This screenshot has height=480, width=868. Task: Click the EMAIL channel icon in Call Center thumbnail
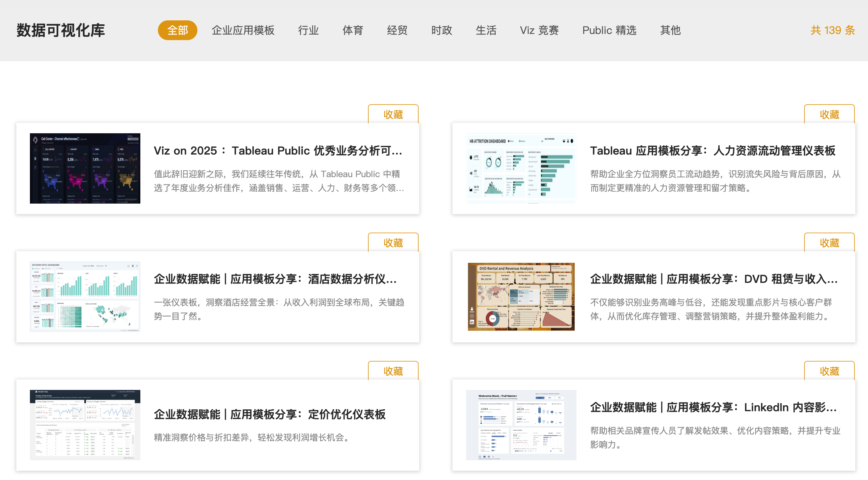click(94, 149)
